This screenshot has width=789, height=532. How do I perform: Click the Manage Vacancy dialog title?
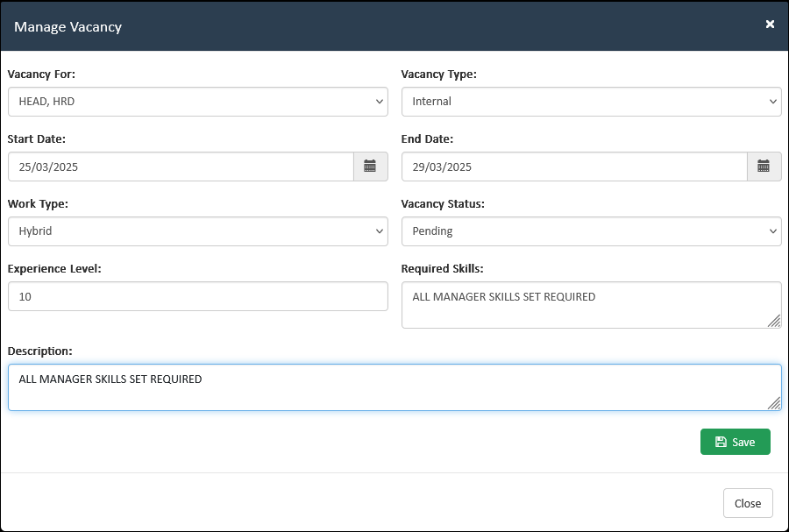68,26
